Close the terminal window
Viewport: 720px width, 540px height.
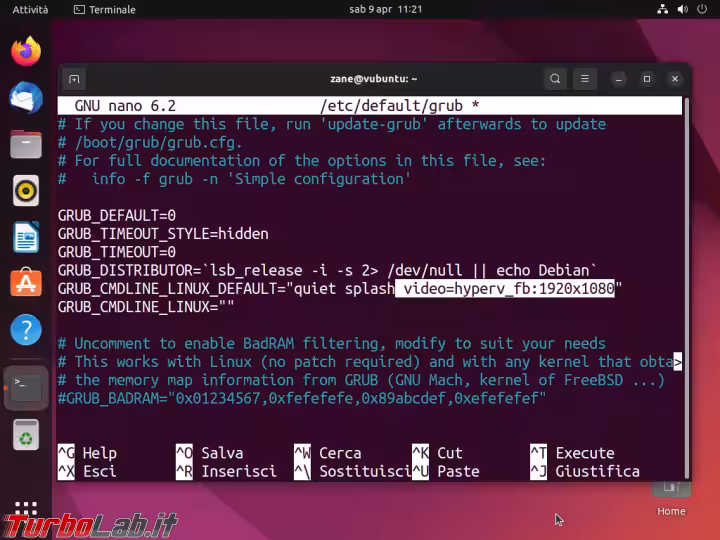tap(675, 79)
